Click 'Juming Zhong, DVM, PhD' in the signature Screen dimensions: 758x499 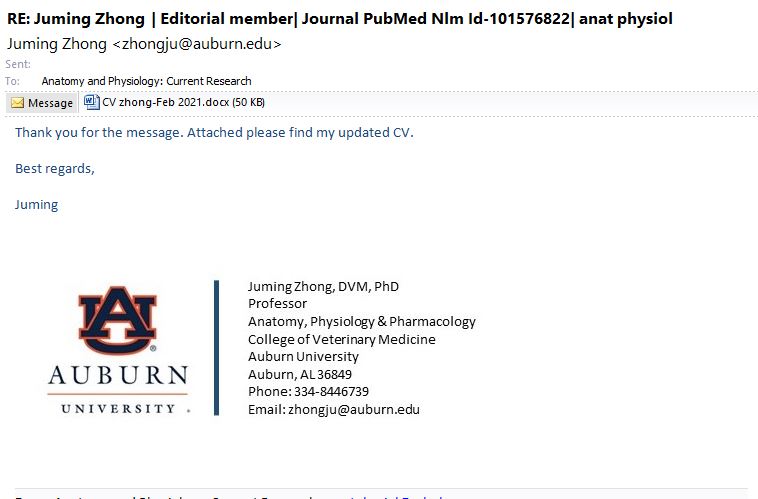pos(323,286)
